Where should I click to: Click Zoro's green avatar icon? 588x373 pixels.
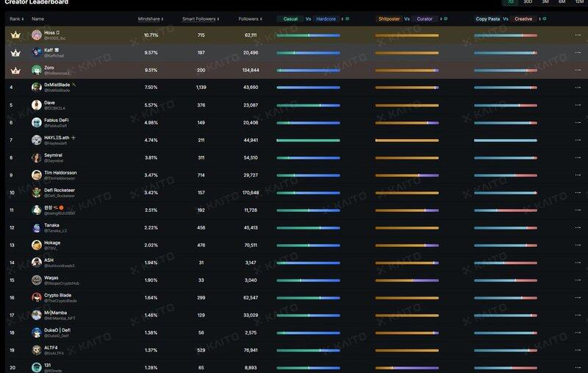pos(37,70)
